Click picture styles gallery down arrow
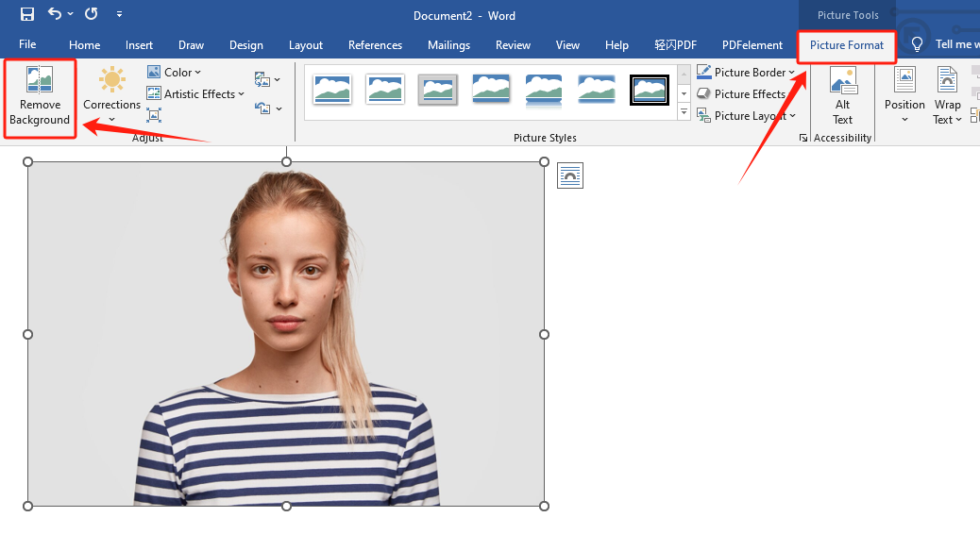The image size is (980, 534). (x=684, y=93)
